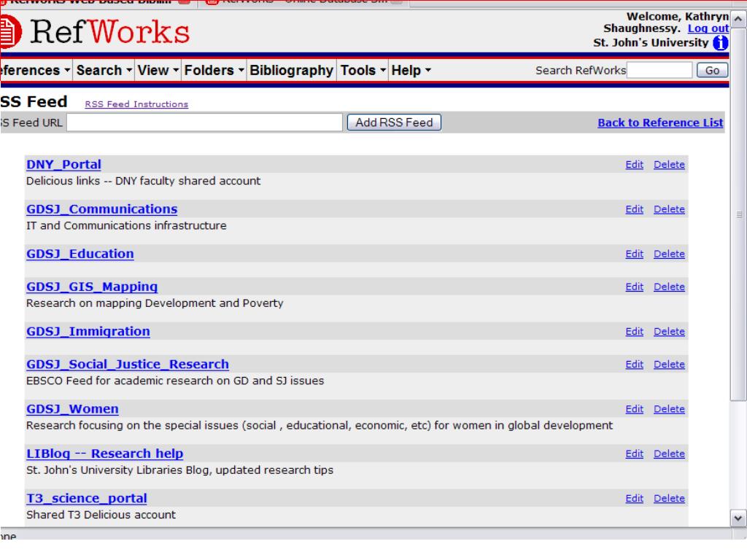
Task: Edit the T3_science_portal feed
Action: click(x=634, y=499)
